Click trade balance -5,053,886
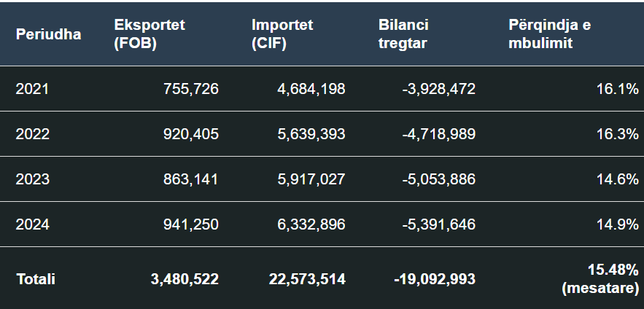 (438, 179)
